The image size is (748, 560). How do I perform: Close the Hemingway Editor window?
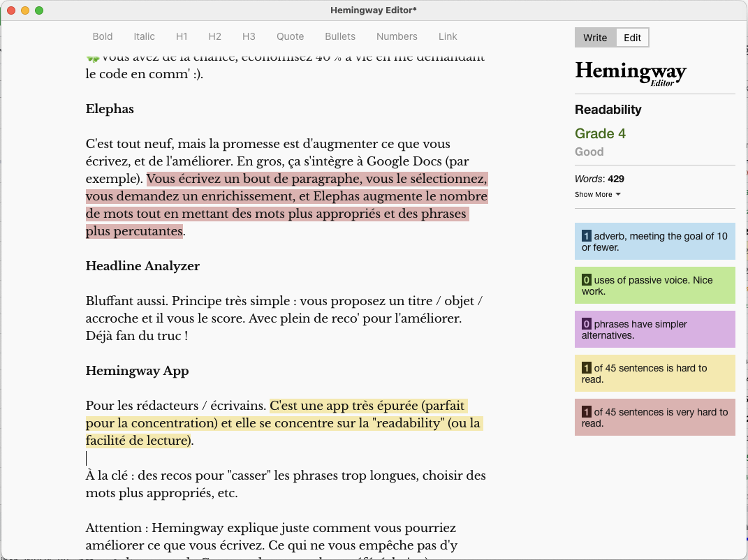tap(11, 10)
